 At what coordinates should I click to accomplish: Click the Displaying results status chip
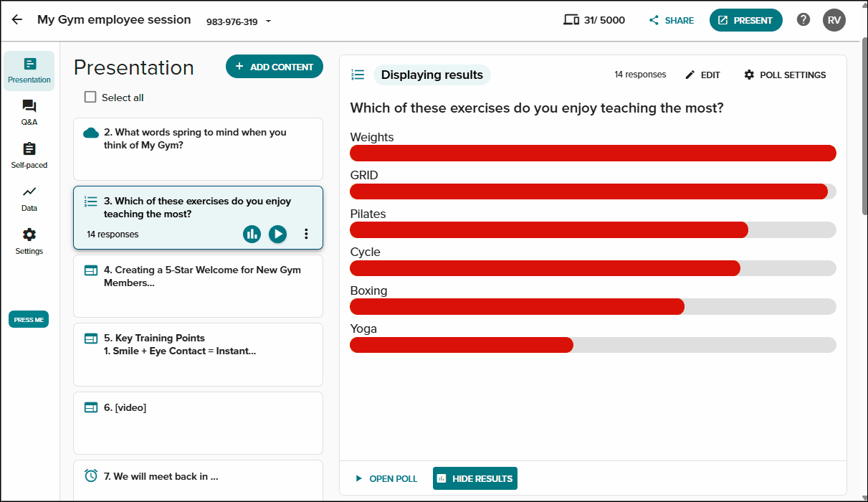pyautogui.click(x=432, y=75)
